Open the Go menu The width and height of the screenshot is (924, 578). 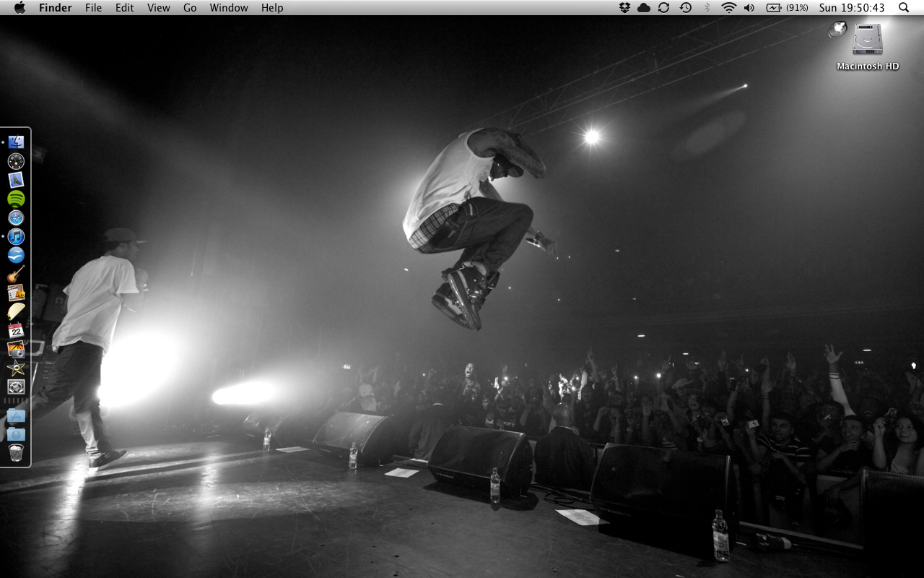pyautogui.click(x=190, y=7)
